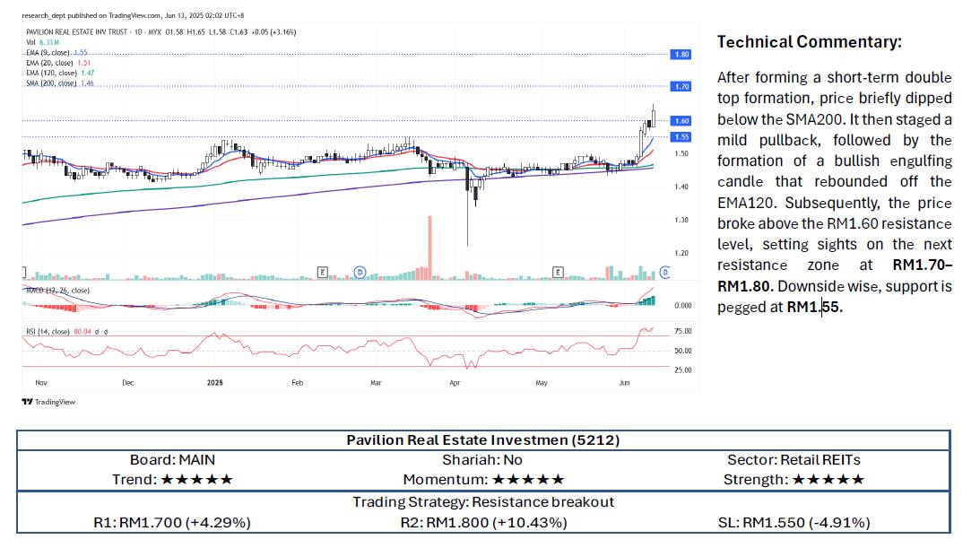
Task: Click the dividend D marker near June
Action: [x=665, y=273]
